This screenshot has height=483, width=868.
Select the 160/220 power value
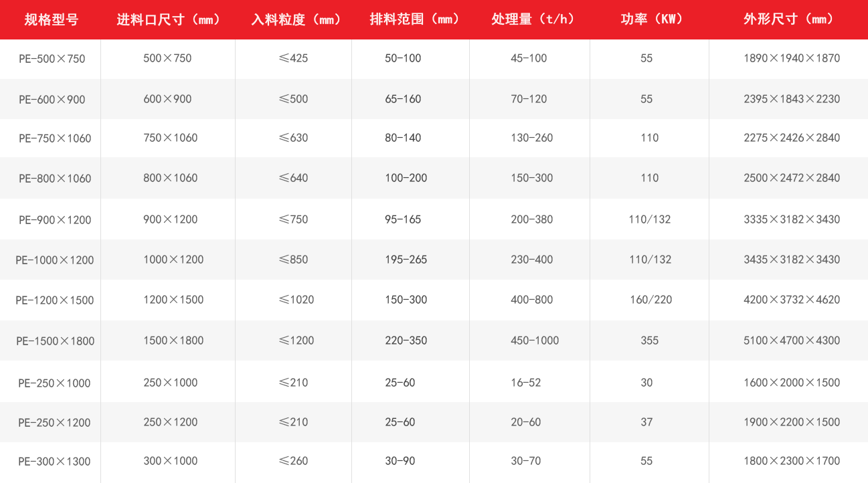pos(650,300)
